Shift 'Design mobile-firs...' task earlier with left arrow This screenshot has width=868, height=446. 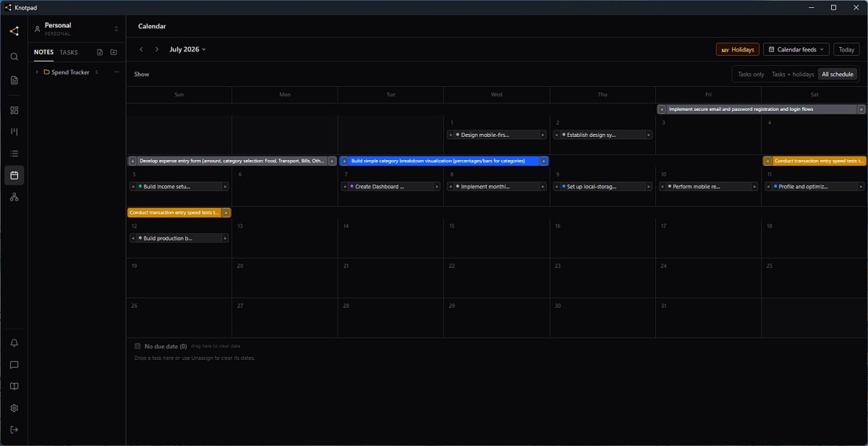(x=451, y=135)
